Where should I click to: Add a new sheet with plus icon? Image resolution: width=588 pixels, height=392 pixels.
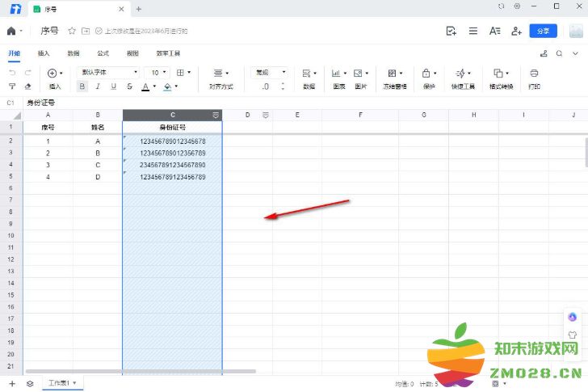[12, 383]
